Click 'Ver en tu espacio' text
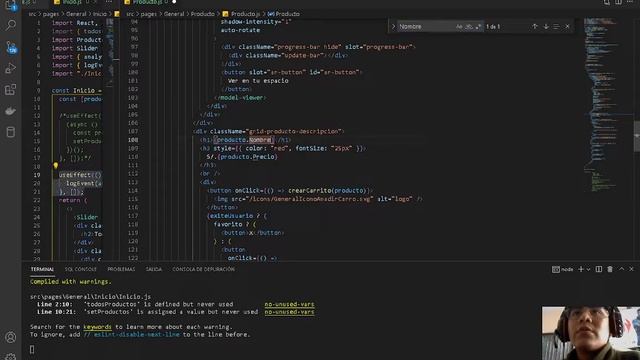The image size is (640, 360). point(258,81)
